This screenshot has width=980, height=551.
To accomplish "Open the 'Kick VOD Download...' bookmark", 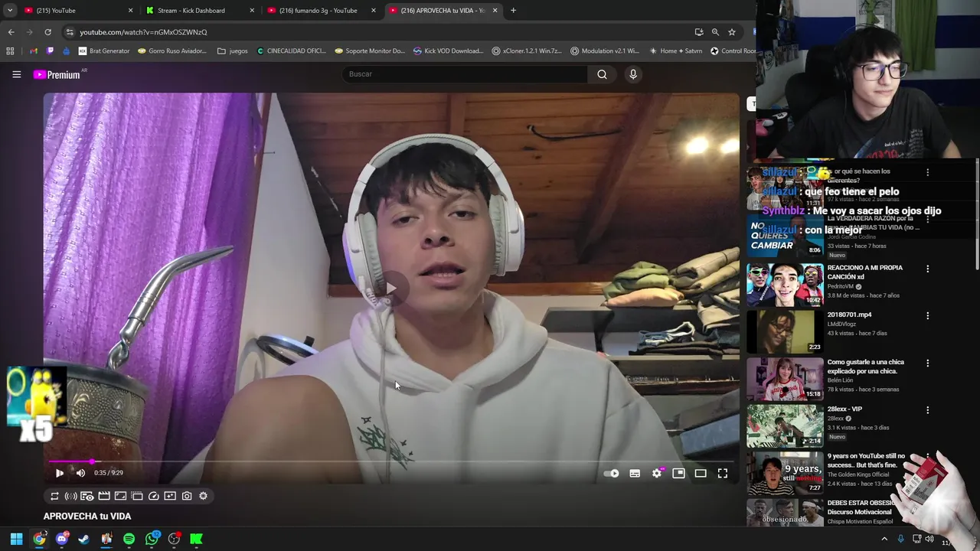I will (448, 51).
